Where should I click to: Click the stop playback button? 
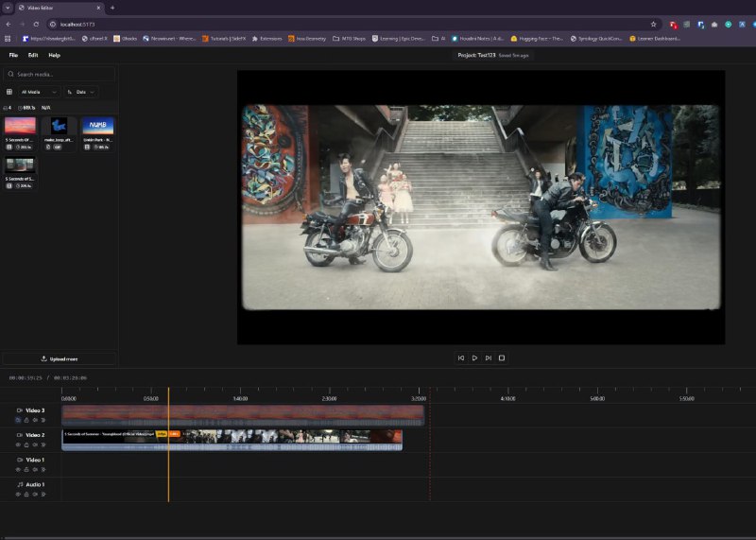click(x=502, y=357)
